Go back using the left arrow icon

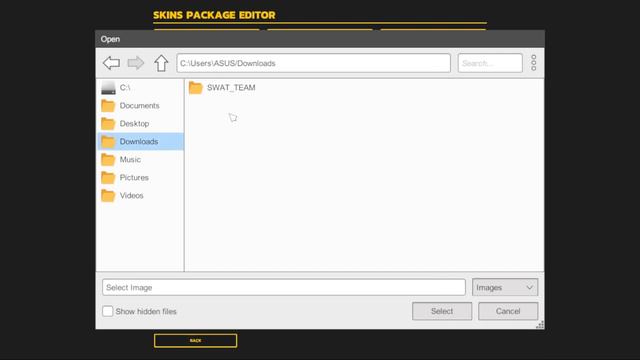click(x=111, y=63)
